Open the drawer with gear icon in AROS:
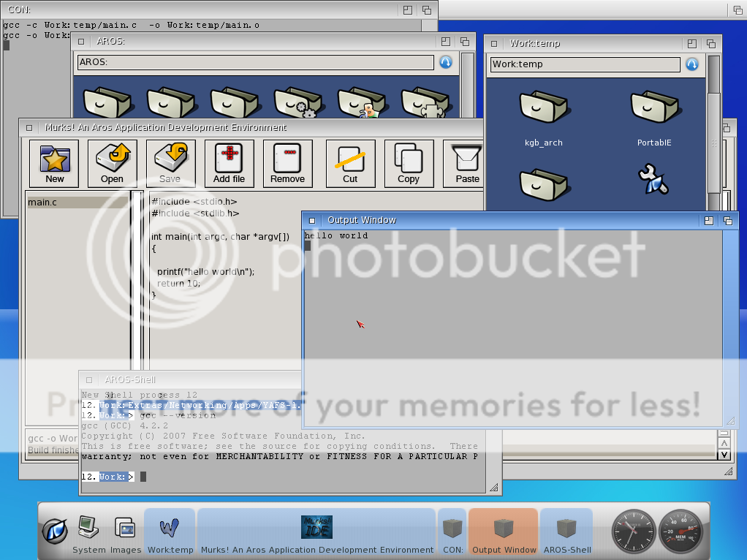 299,102
